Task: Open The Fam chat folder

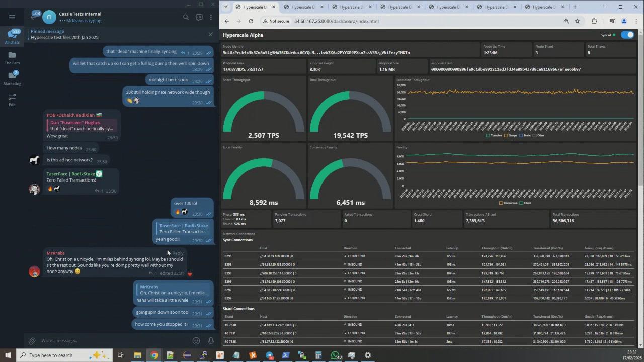Action: pos(12,58)
